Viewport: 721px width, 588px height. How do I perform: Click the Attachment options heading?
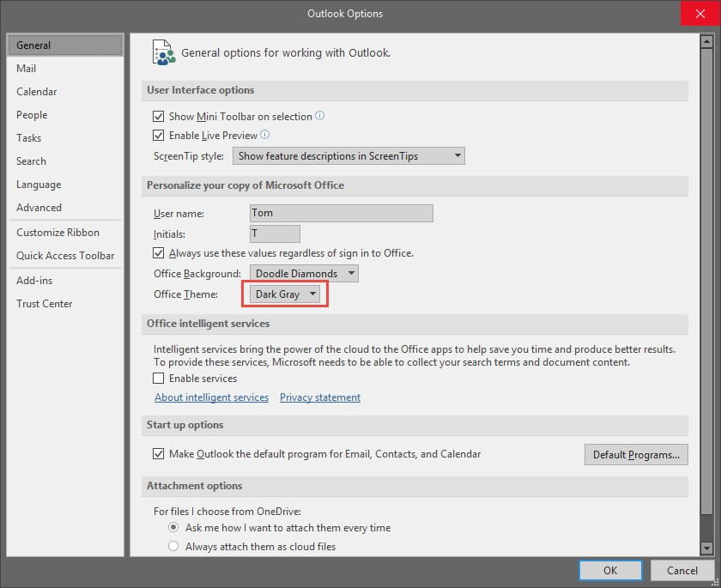(x=195, y=486)
